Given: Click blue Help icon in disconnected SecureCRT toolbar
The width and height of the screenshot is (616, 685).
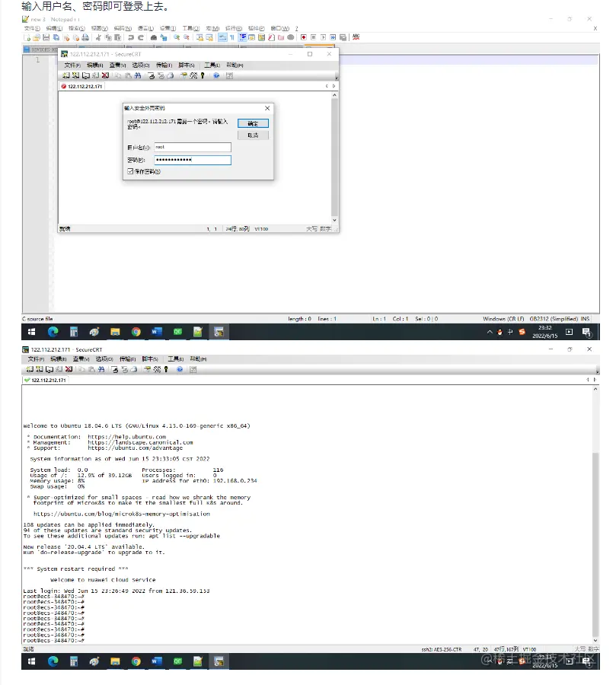Looking at the screenshot, I should [216, 75].
